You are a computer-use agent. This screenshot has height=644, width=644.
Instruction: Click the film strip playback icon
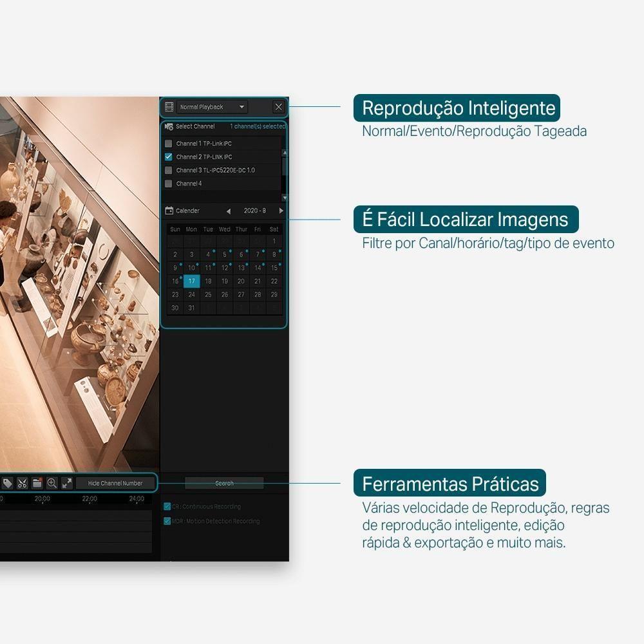pos(169,107)
